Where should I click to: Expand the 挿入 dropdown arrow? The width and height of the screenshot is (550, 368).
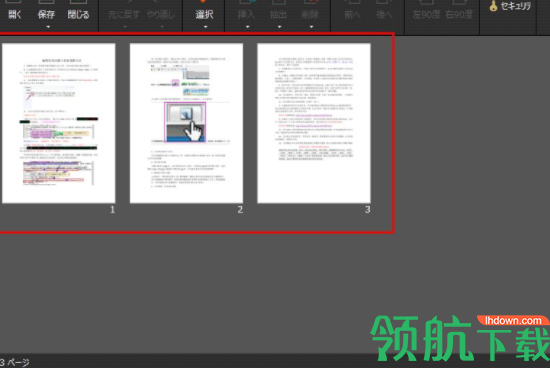pos(248,27)
